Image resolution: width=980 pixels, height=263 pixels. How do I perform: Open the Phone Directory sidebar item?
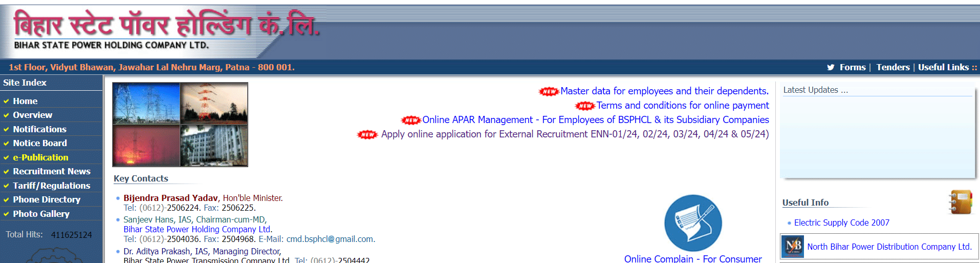47,199
